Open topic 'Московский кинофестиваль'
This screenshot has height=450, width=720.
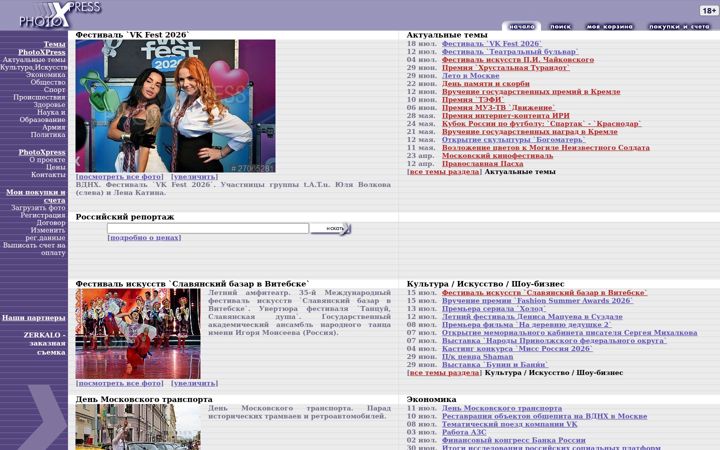[x=497, y=156]
